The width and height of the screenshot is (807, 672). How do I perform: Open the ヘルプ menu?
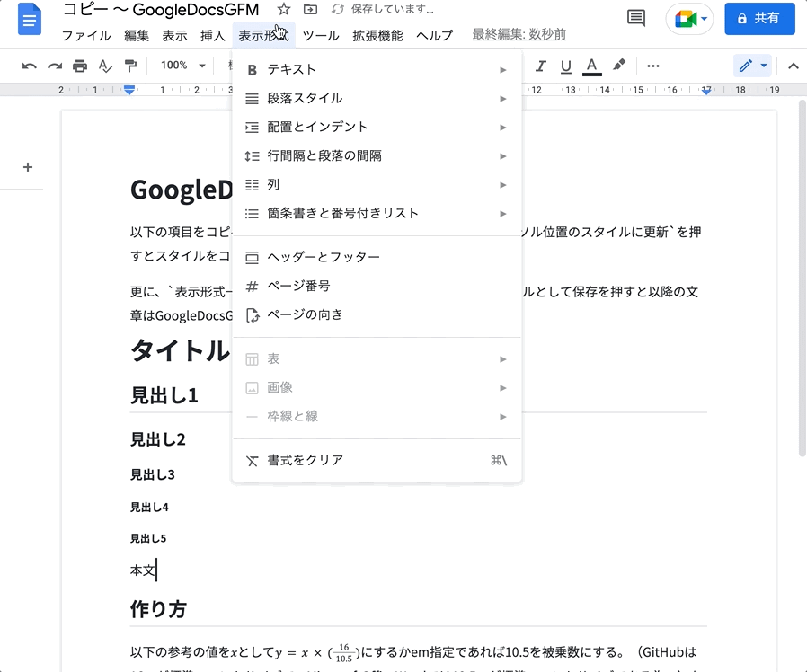click(434, 36)
